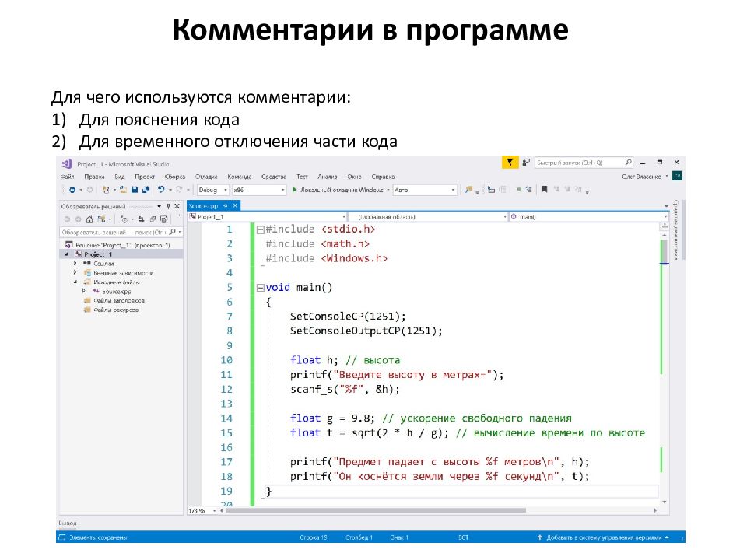Click Sync with Active Document arrows icon

click(142, 219)
